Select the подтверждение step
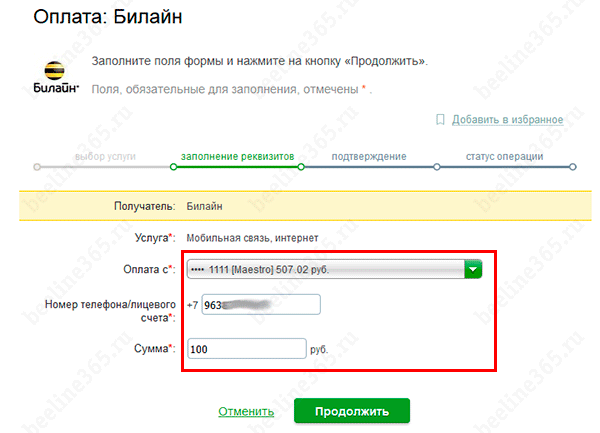 point(369,156)
